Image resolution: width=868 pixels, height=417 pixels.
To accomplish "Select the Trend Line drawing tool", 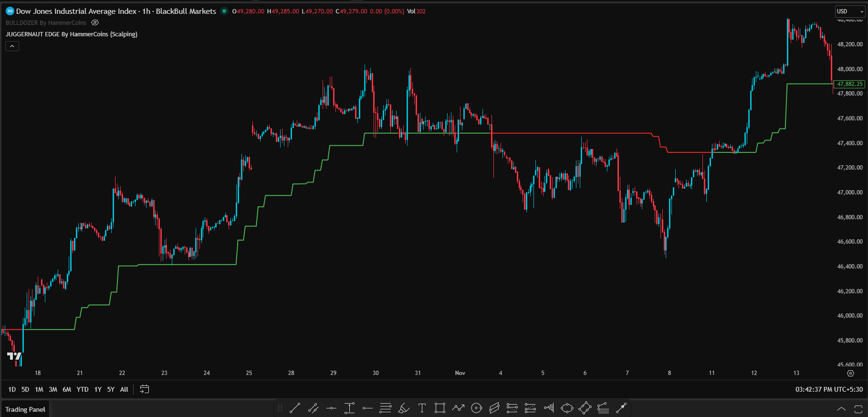I will (295, 408).
